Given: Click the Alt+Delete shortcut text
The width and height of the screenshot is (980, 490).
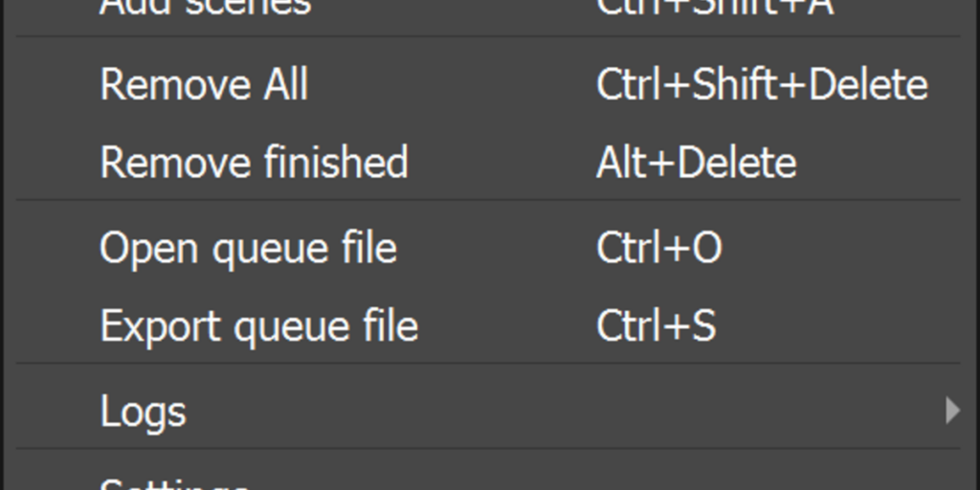Looking at the screenshot, I should tap(697, 162).
